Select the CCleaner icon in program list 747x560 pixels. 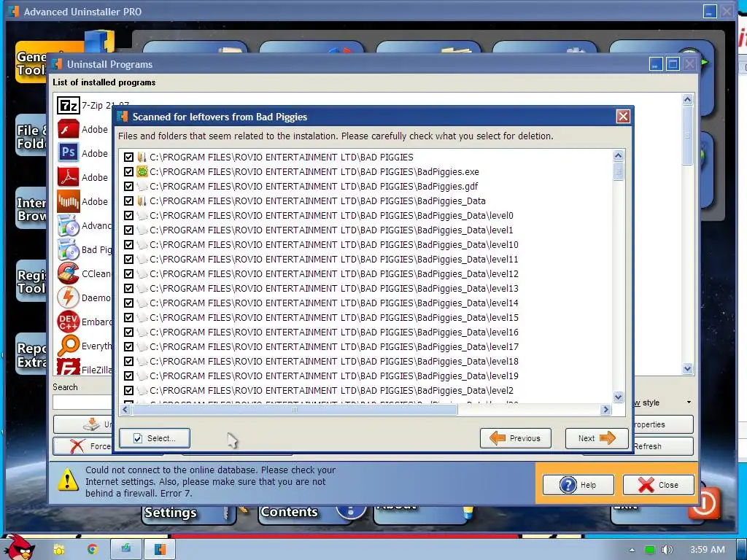68,273
